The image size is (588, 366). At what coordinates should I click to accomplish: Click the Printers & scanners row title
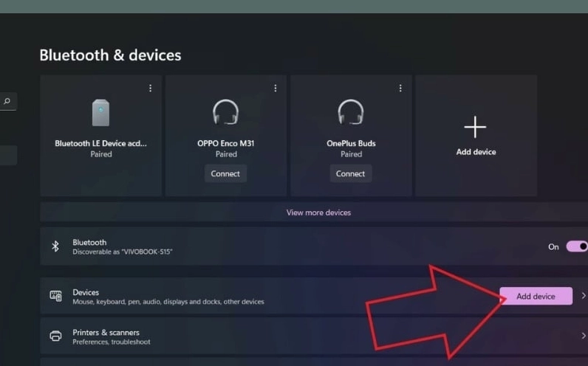(106, 332)
